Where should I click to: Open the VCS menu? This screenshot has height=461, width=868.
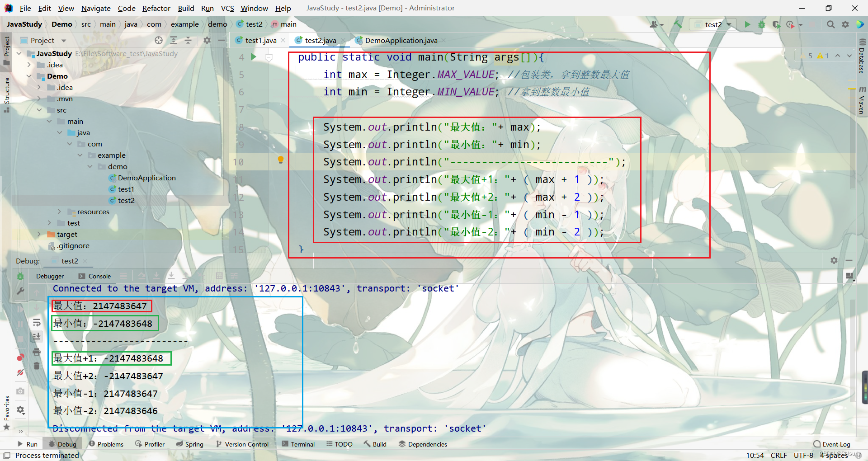pos(227,8)
